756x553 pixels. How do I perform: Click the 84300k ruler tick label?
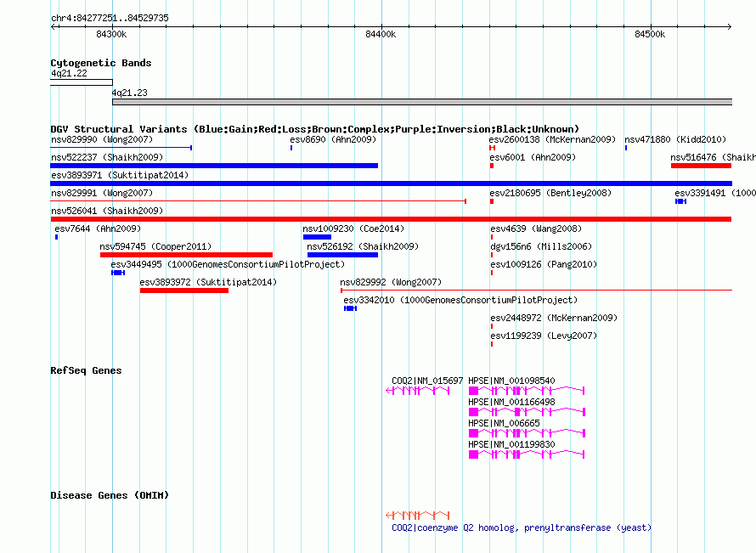click(111, 34)
